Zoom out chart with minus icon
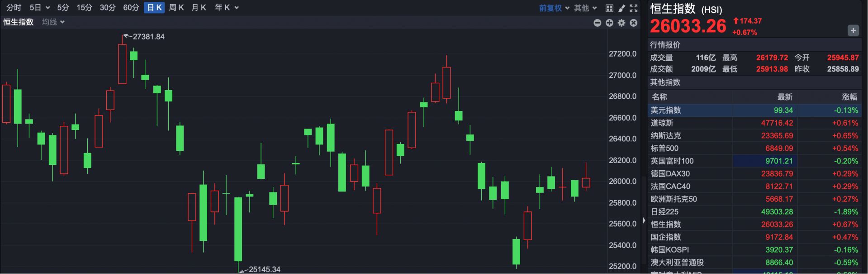The width and height of the screenshot is (868, 274). pos(597,23)
